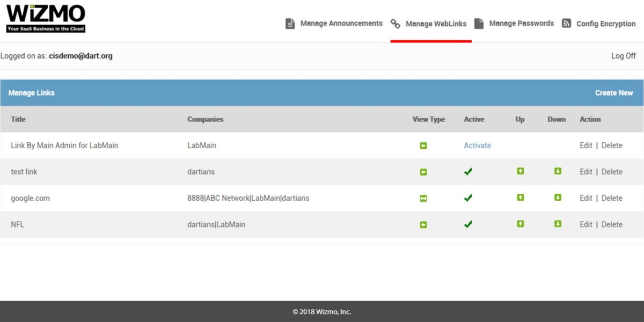Click view type icon for LabMain link row
644x322 pixels.
pyautogui.click(x=423, y=145)
